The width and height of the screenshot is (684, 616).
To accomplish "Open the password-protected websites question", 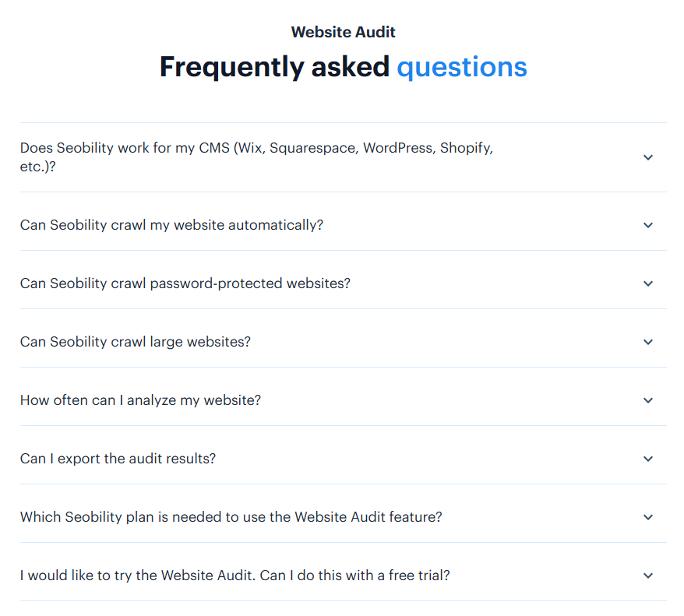I will [185, 283].
